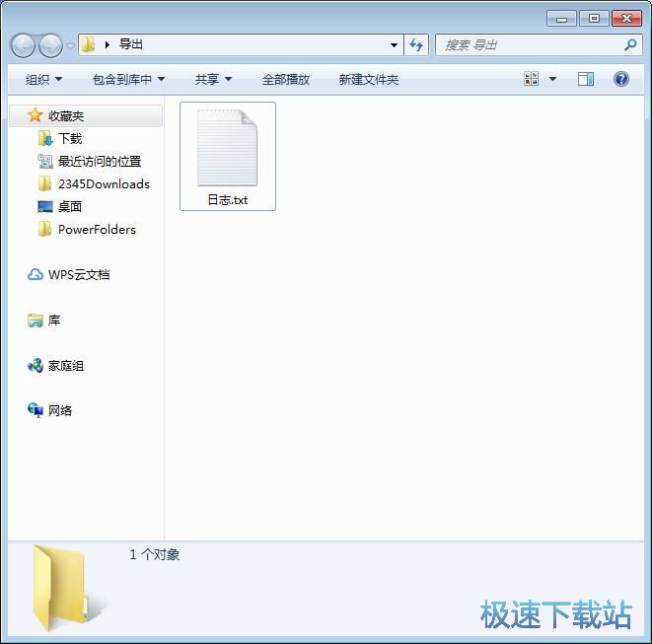Open the 下载 favorites folder
Screen dimensions: 652x644
pyautogui.click(x=70, y=138)
